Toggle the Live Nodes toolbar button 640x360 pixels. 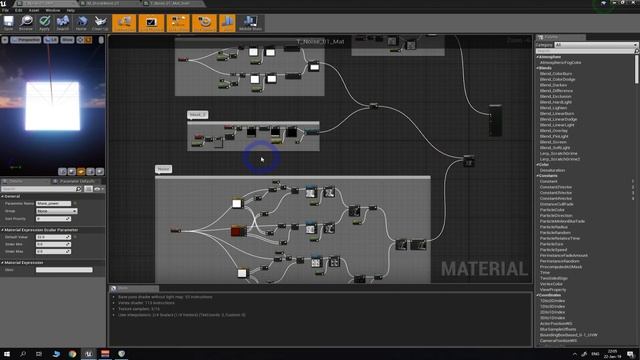178,23
